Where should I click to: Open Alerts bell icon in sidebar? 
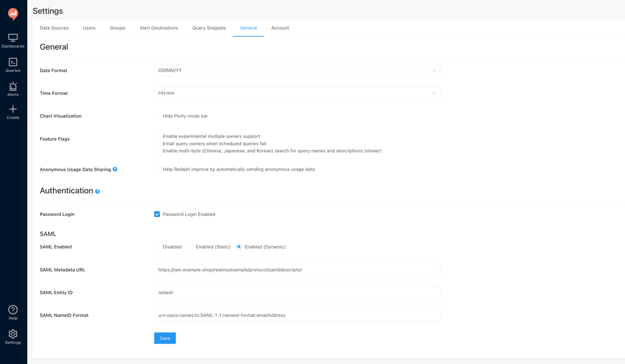click(13, 87)
